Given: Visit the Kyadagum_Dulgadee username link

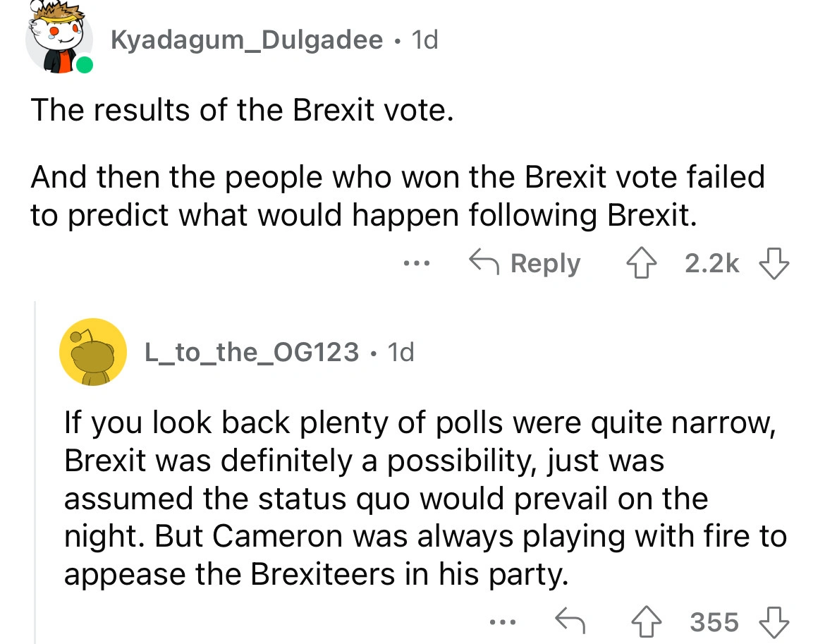Looking at the screenshot, I should coord(246,40).
